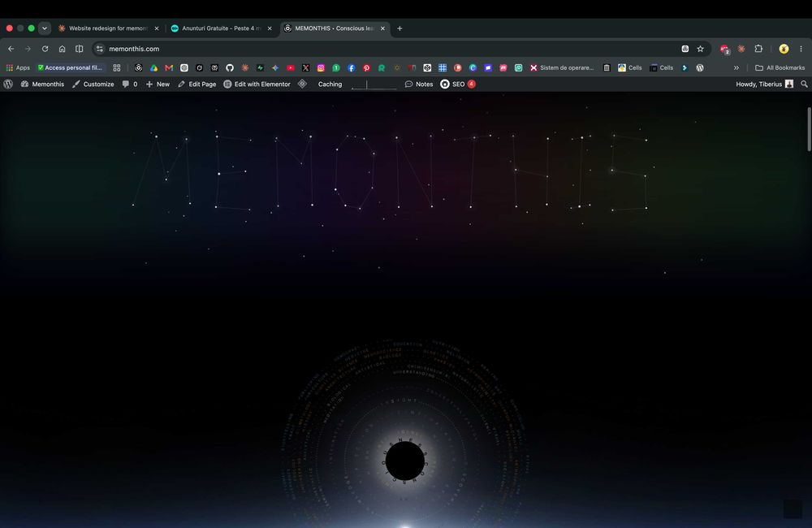Click the orange starburst extension icon
The image size is (812, 528).
pos(741,49)
